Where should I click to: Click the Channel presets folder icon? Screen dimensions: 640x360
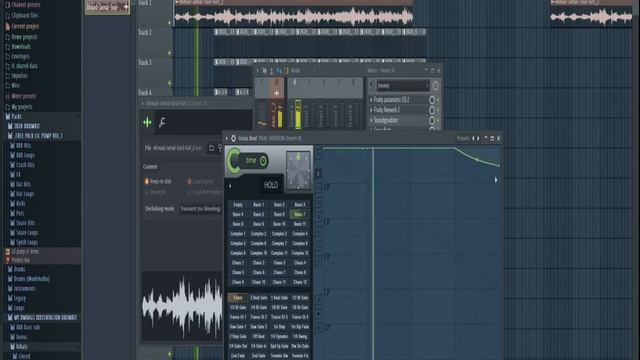[x=7, y=5]
